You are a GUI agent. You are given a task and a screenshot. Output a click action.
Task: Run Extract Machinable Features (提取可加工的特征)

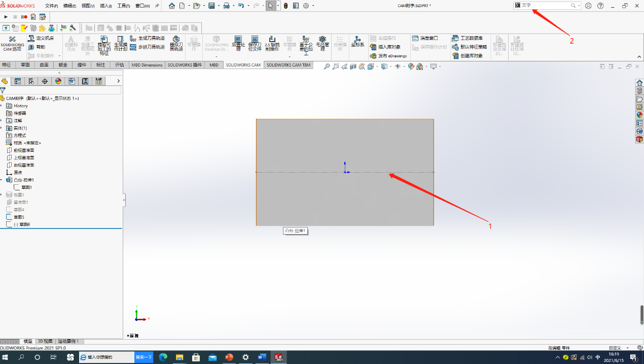pyautogui.click(x=104, y=45)
